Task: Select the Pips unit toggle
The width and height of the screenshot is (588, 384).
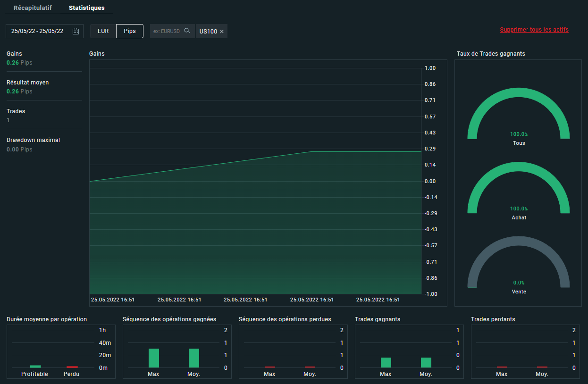Action: (x=130, y=31)
